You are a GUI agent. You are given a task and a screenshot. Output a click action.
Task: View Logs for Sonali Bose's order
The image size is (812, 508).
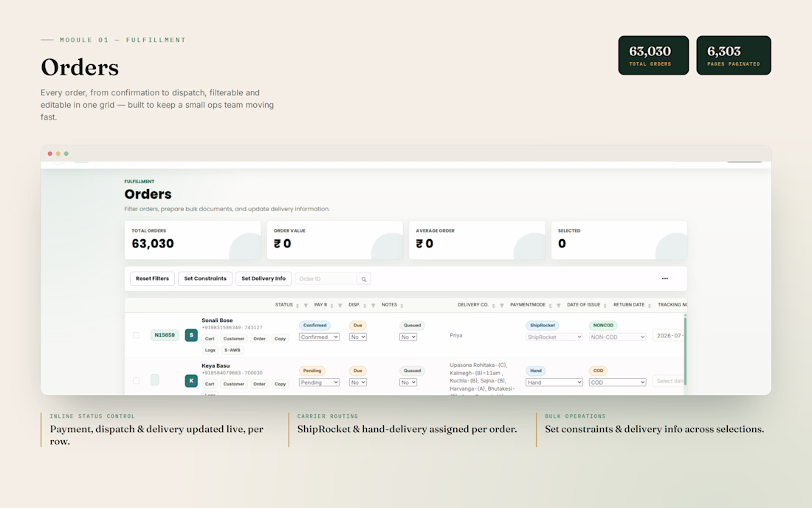[x=210, y=350]
